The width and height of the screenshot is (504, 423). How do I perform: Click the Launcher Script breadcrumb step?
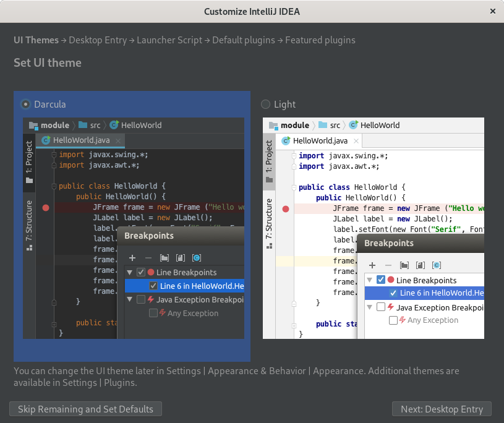pyautogui.click(x=169, y=40)
